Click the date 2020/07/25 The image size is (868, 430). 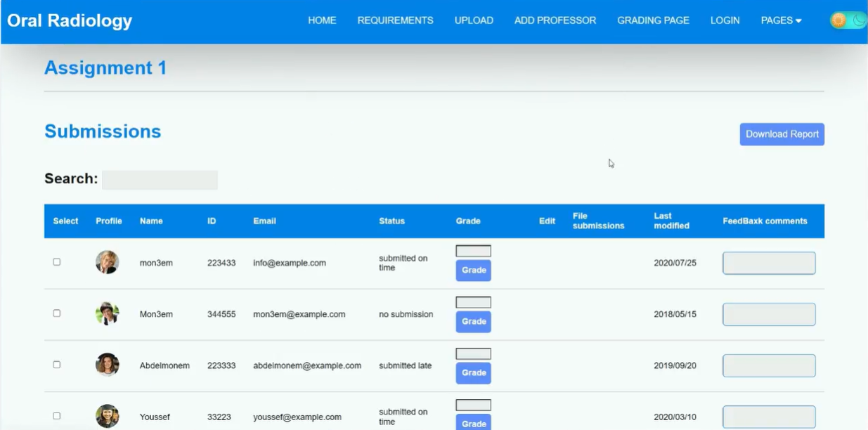(675, 263)
